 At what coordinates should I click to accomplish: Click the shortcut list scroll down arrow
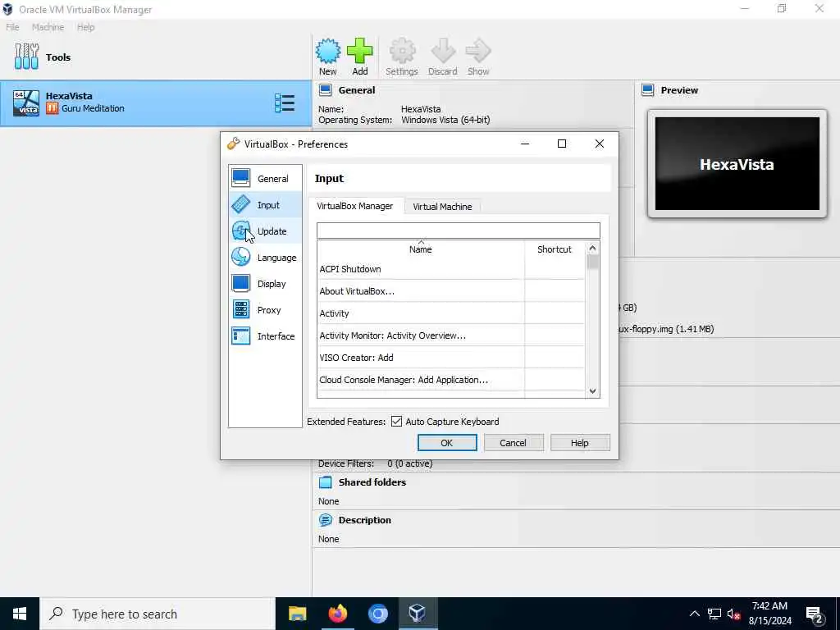[x=592, y=391]
